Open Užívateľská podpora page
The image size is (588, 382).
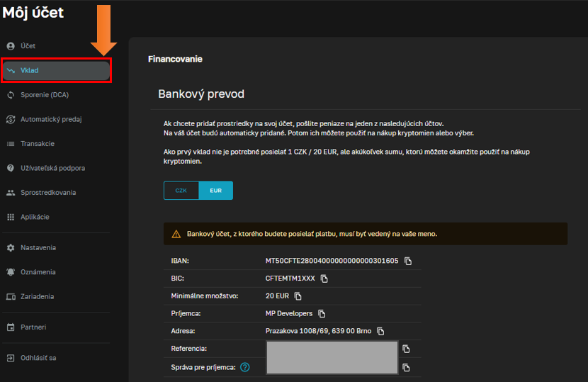52,168
